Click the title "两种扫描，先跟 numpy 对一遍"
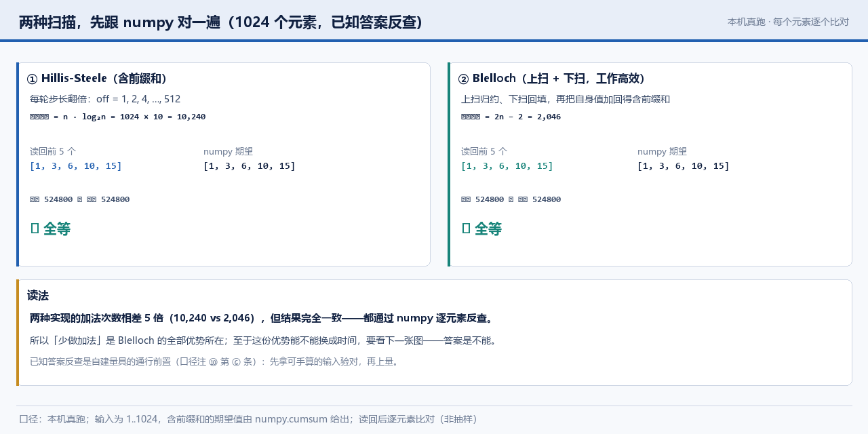868x434 pixels. click(121, 22)
